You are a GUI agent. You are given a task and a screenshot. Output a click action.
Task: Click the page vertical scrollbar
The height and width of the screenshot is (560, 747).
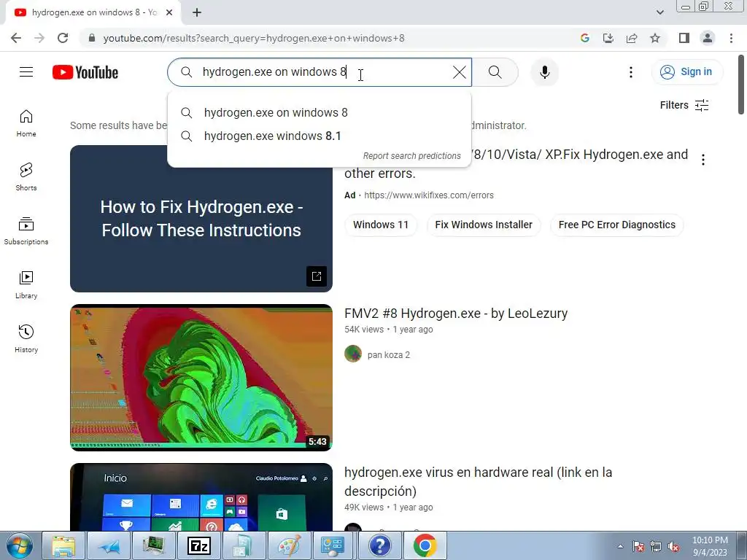tap(741, 86)
